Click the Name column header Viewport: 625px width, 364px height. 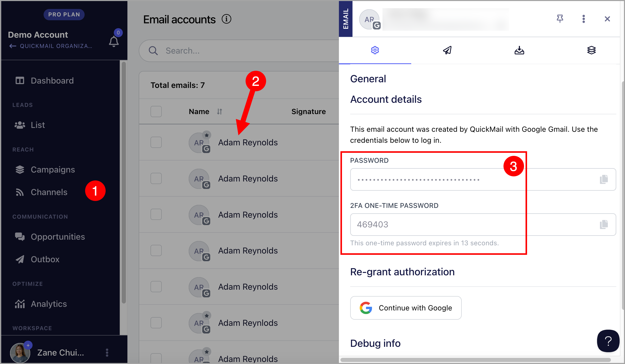pos(199,112)
